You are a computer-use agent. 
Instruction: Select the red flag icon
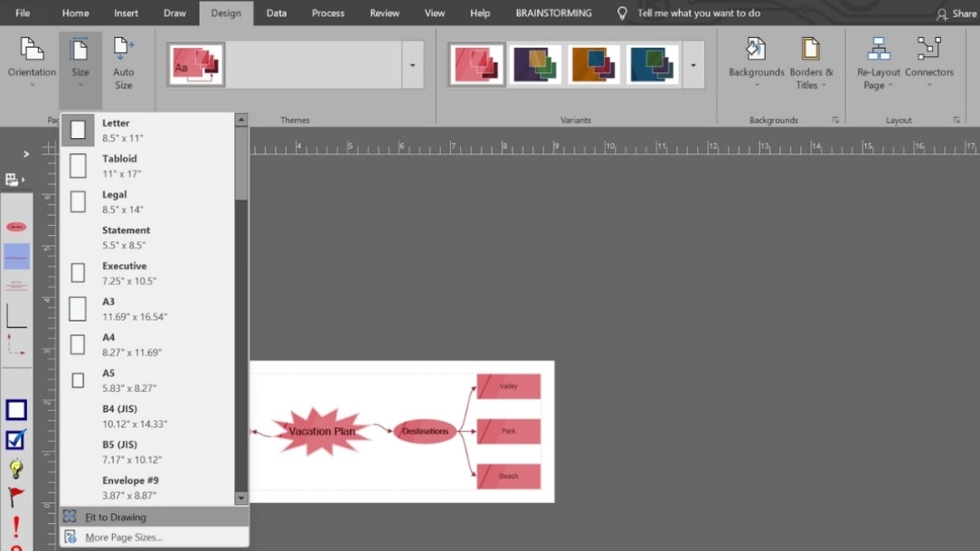[15, 498]
